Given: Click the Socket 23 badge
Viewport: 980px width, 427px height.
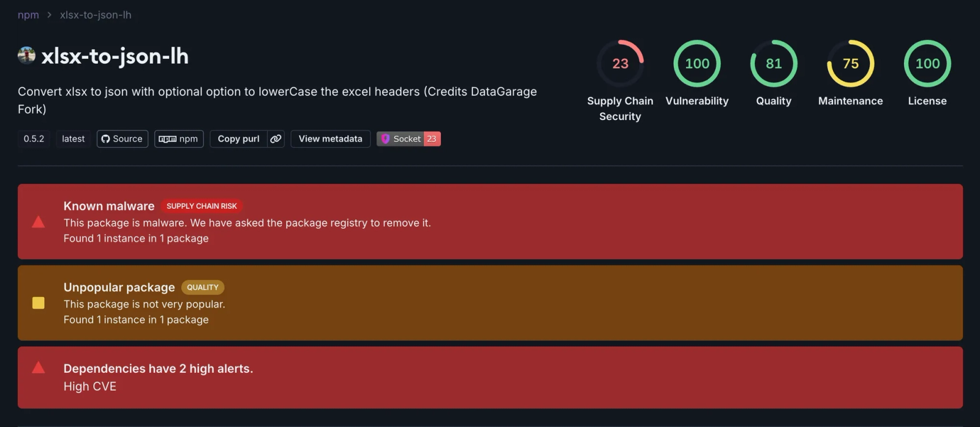Looking at the screenshot, I should [x=409, y=139].
